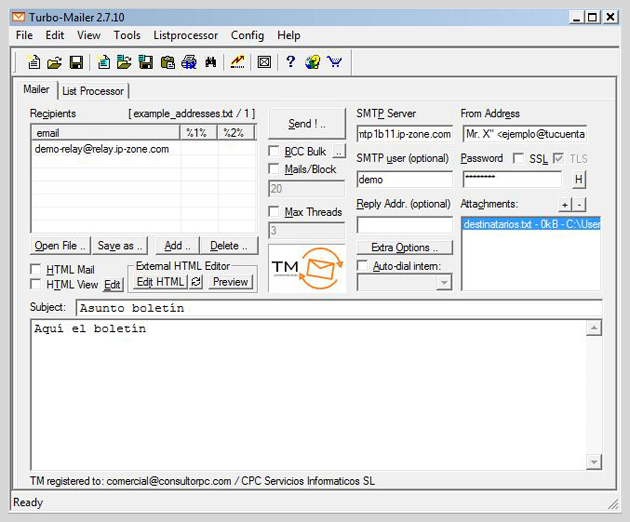Click the Open File .. button
Image resolution: width=630 pixels, height=522 pixels.
[60, 246]
